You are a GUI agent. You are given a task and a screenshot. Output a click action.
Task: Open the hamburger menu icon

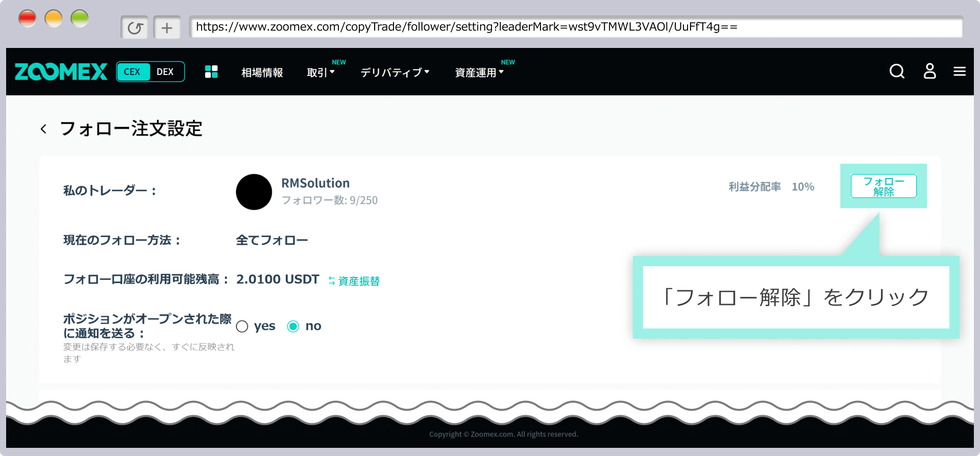[960, 71]
